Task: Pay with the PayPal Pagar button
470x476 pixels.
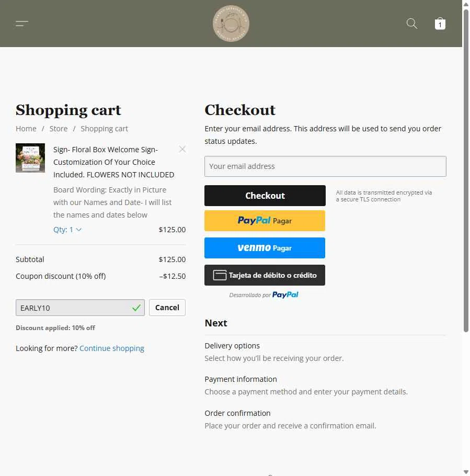Action: (x=265, y=221)
